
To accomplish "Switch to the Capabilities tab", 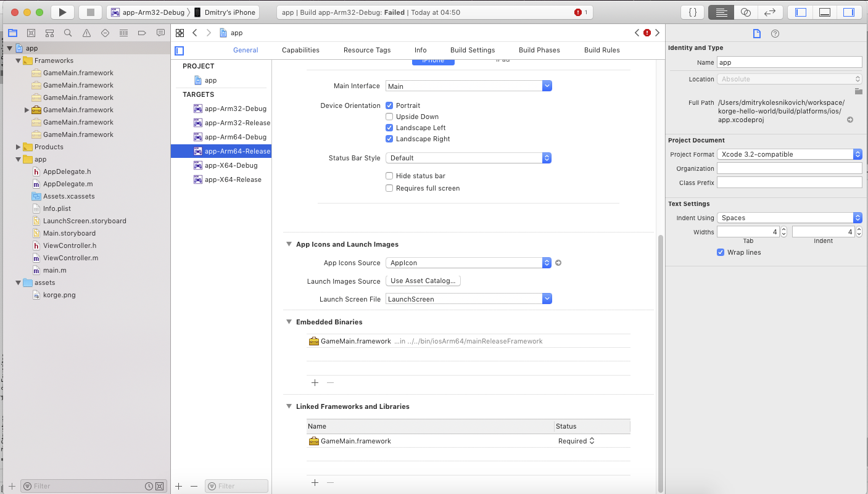I will 300,50.
